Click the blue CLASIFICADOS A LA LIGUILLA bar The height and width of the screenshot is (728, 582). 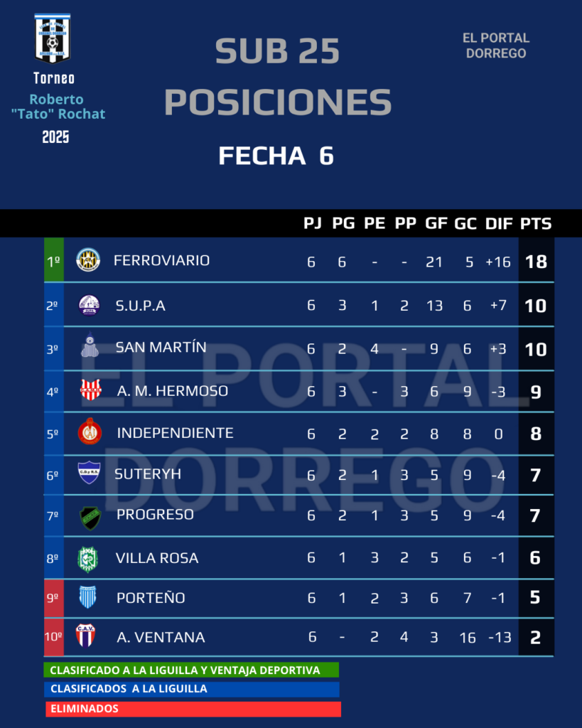[192, 689]
